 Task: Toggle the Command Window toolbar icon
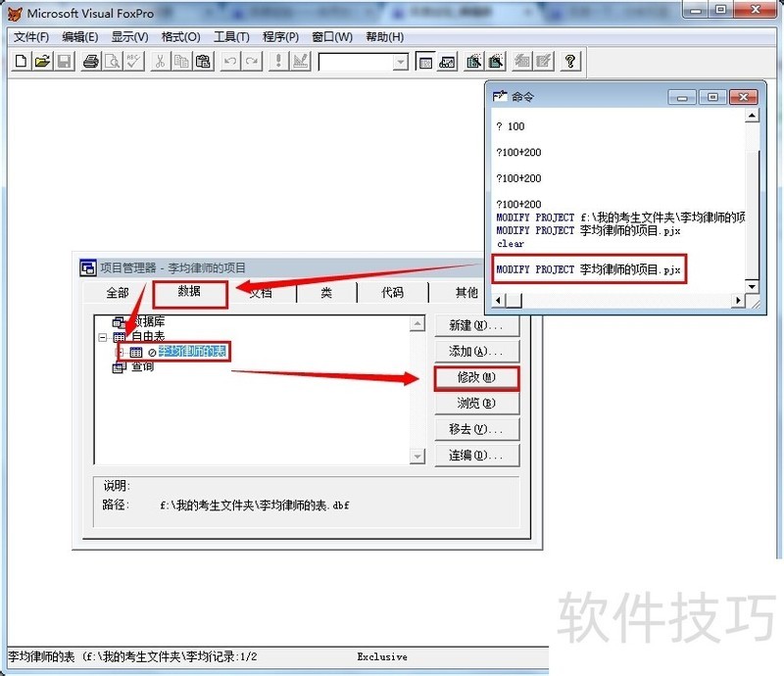(425, 61)
